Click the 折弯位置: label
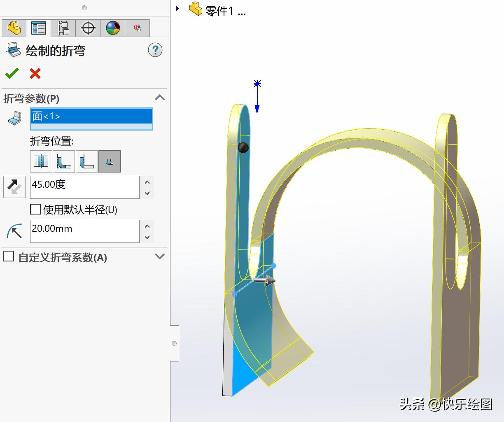The image size is (504, 422). pyautogui.click(x=52, y=141)
